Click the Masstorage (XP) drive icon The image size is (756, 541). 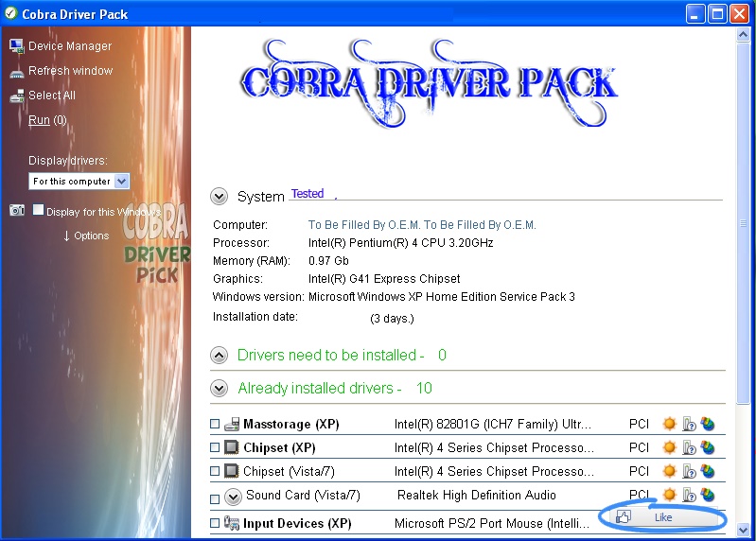pyautogui.click(x=232, y=424)
